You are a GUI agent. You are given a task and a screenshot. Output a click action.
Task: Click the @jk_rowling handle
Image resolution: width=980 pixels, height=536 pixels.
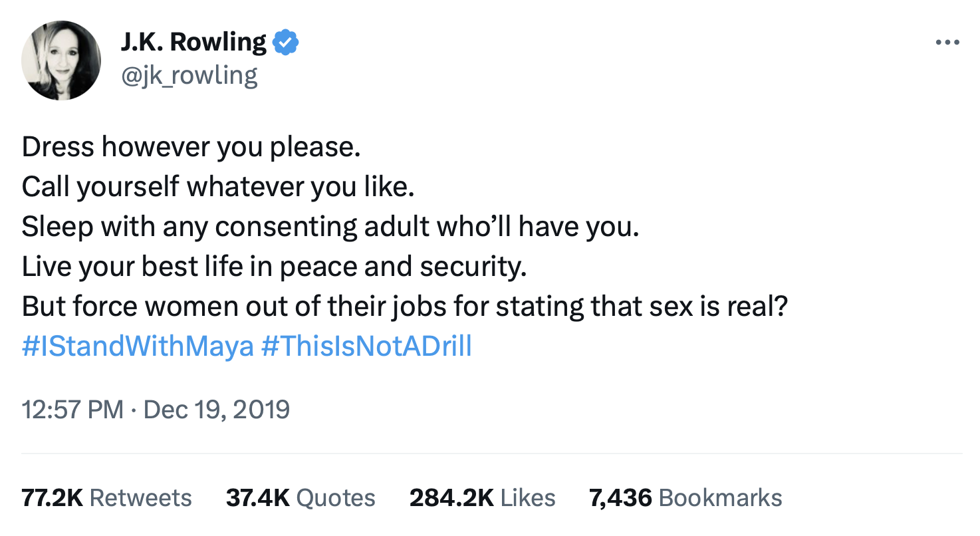[189, 76]
